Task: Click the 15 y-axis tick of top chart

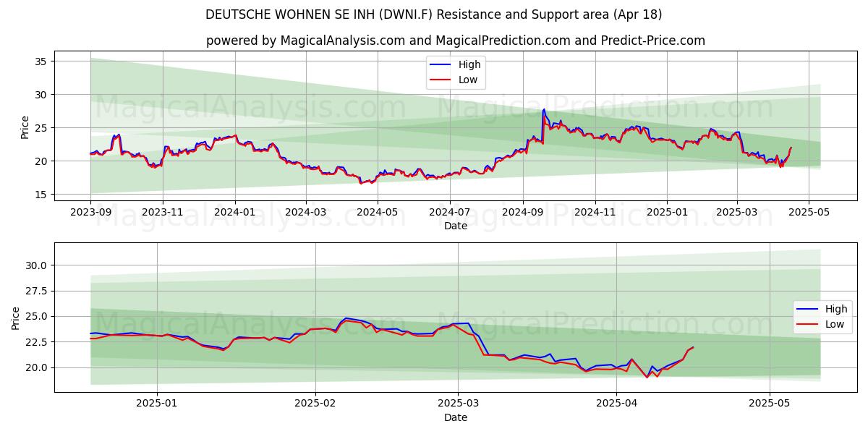Action: [x=42, y=195]
